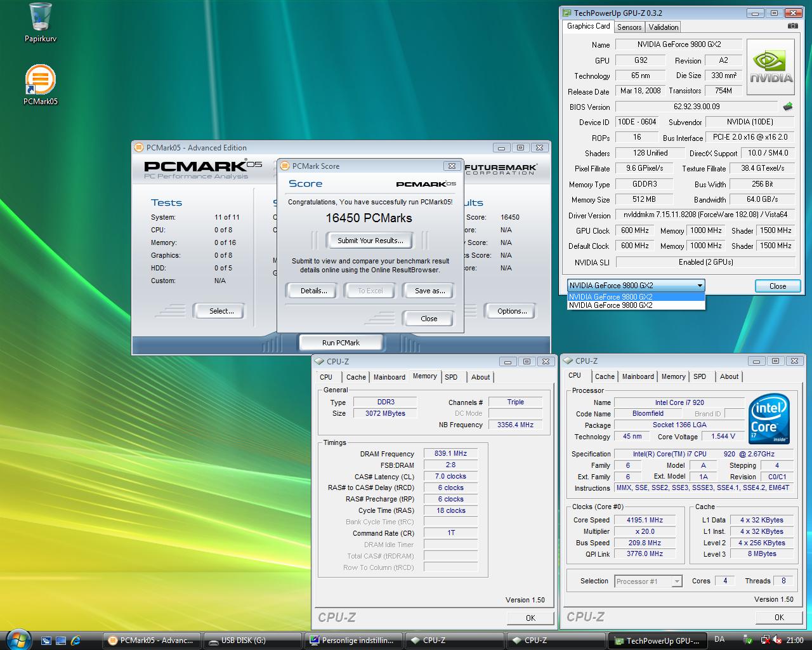
Task: Open score Details button
Action: (x=314, y=291)
